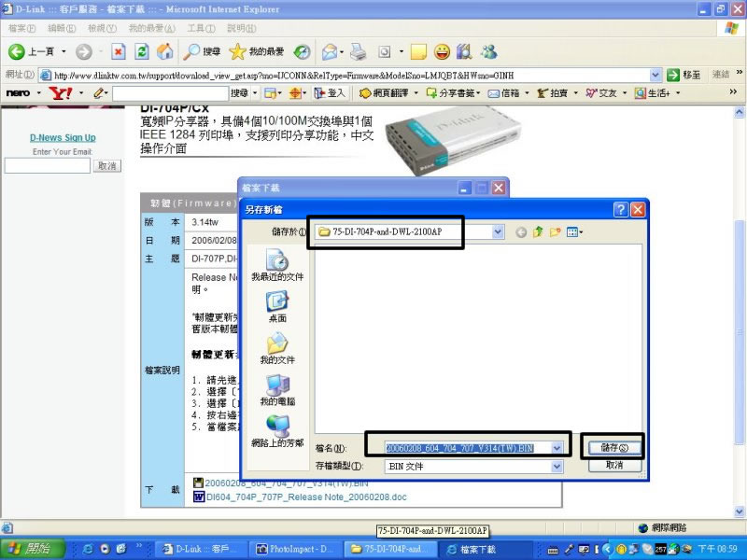Click the Yahoo Y! toolbar logo

click(61, 92)
